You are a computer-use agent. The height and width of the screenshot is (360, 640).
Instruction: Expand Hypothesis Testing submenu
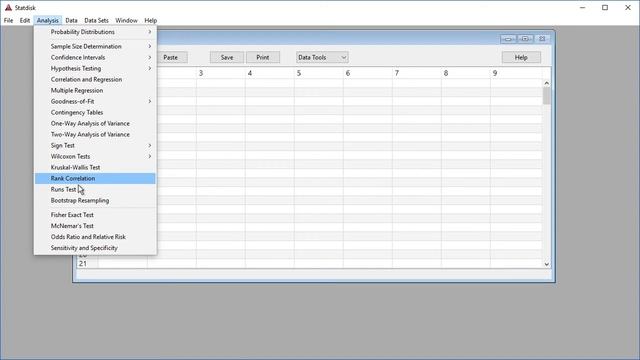95,69
